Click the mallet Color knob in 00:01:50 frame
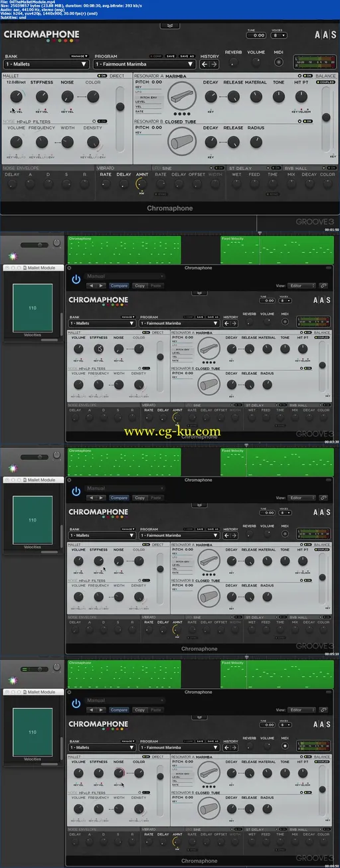This screenshot has width=340, height=868. coord(93,97)
